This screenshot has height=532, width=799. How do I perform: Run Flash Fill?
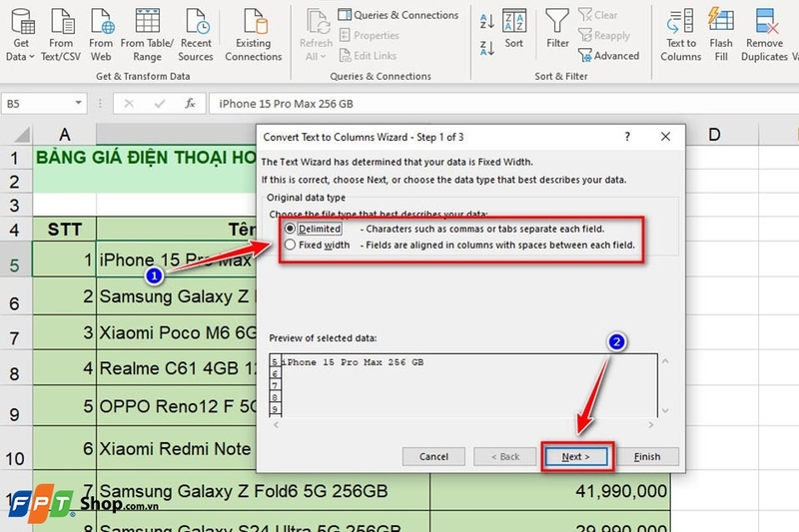[x=721, y=35]
